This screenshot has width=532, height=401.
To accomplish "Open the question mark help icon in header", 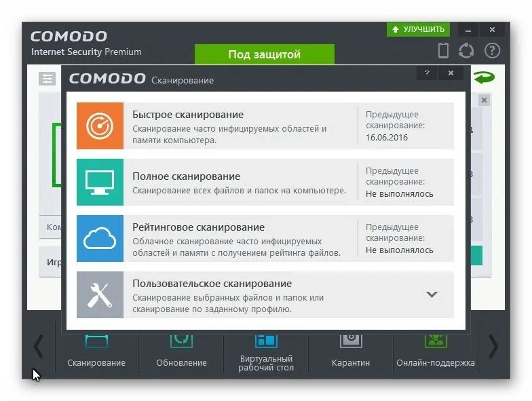I will pyautogui.click(x=492, y=51).
